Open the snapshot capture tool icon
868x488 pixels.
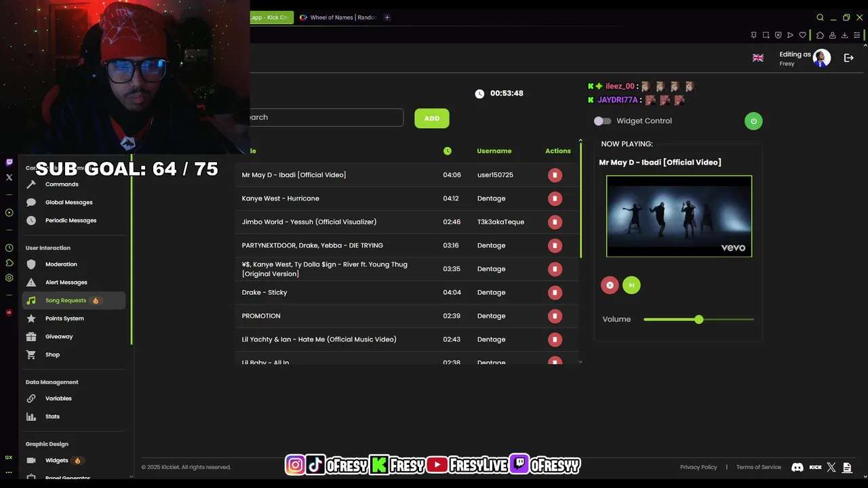pyautogui.click(x=766, y=35)
